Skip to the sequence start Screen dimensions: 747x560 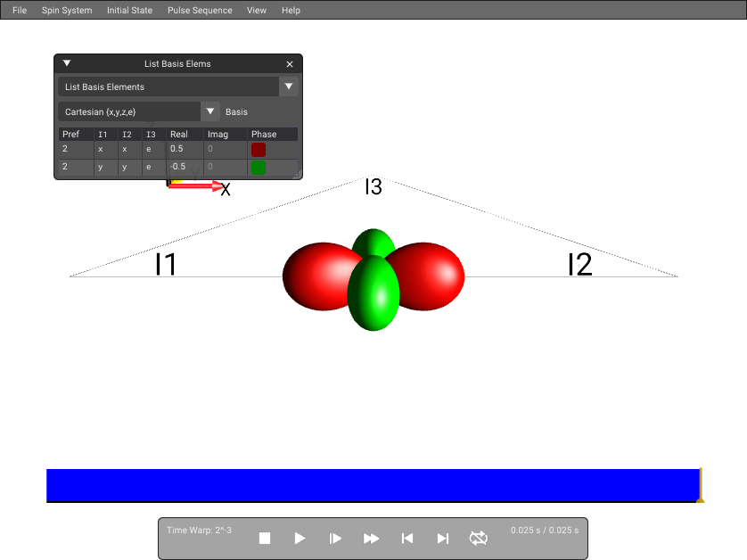click(406, 538)
